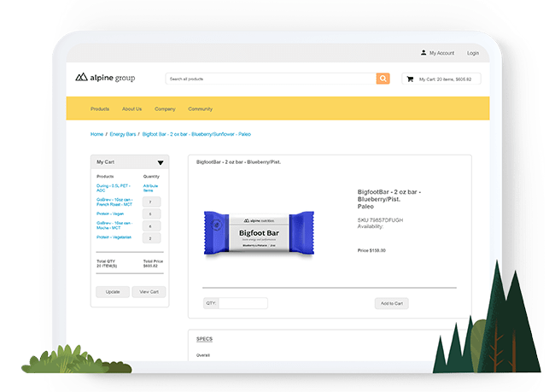Click the alpine group mountain logo
Image resolution: width=555 pixels, height=392 pixels.
(x=83, y=78)
